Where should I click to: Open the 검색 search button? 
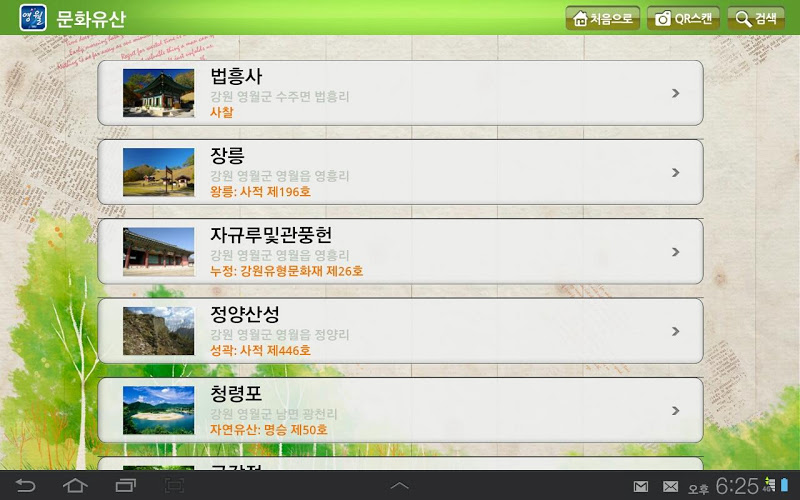click(x=756, y=18)
